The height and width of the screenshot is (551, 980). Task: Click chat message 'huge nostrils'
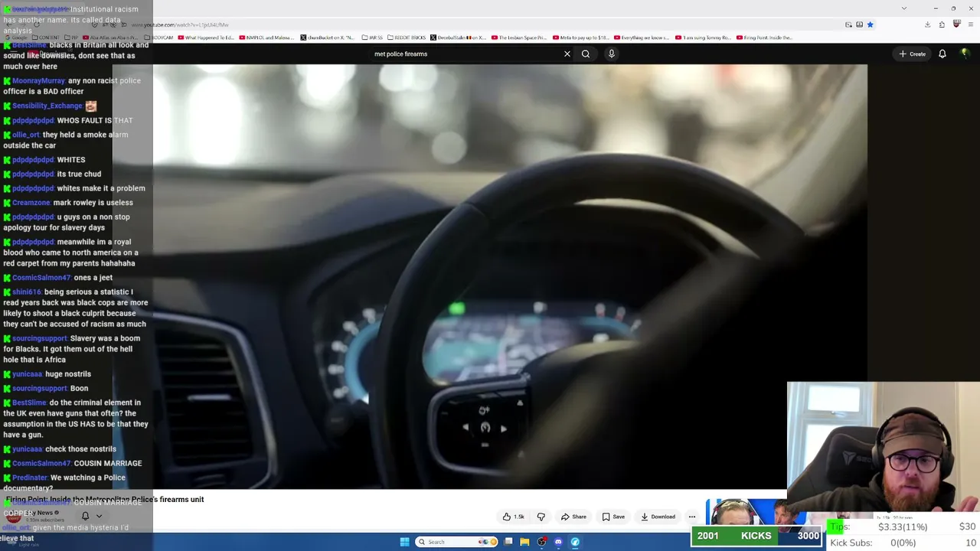[68, 374]
